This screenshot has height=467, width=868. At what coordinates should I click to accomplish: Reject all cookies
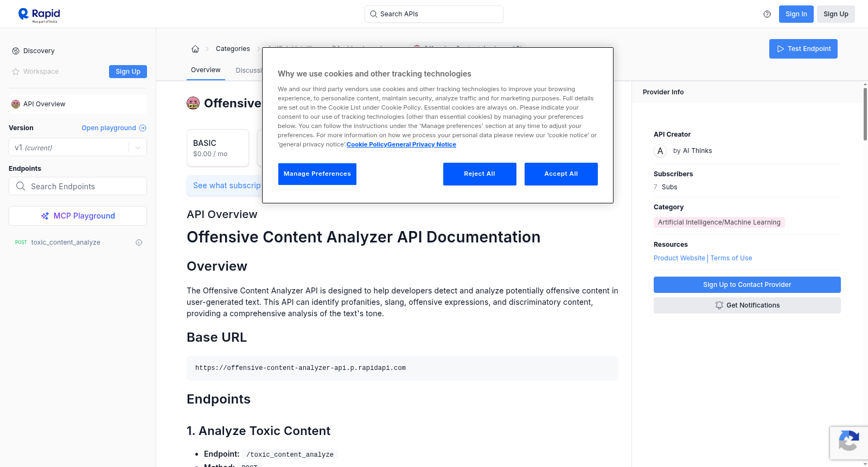[480, 174]
